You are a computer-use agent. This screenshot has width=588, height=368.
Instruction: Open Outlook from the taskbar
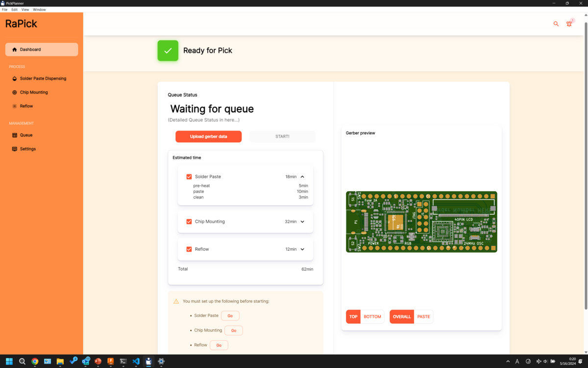[x=86, y=361]
